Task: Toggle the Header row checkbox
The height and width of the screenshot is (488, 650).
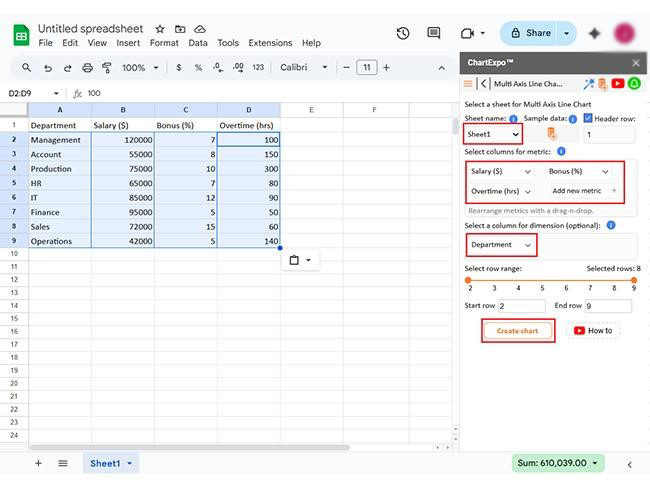Action: coord(587,118)
